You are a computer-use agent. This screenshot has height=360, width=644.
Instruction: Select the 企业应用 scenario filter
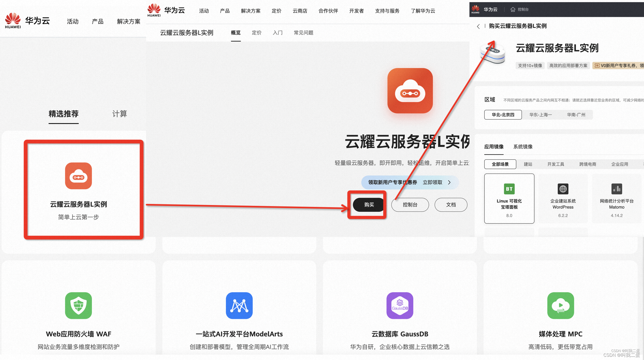click(x=620, y=164)
